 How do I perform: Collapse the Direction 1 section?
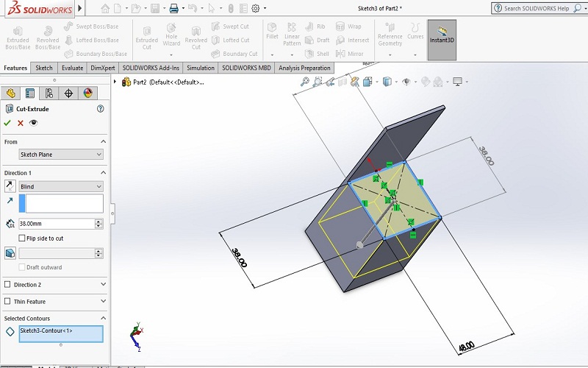(103, 173)
